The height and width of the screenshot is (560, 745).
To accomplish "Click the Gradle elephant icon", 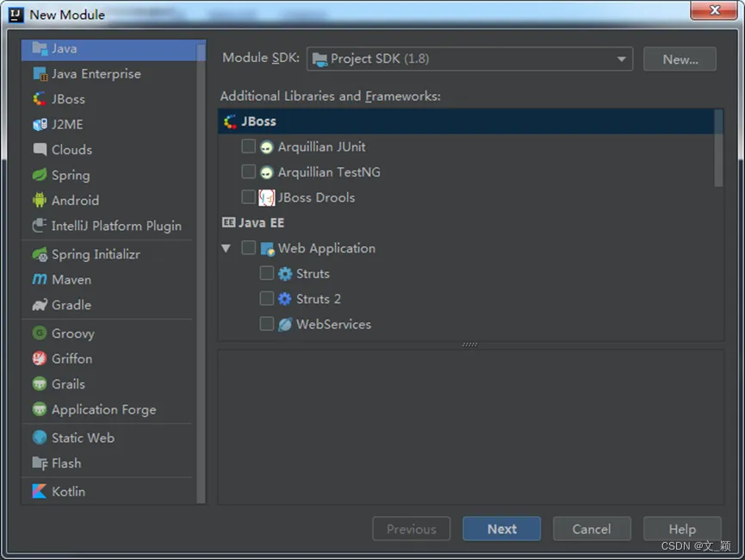I will 40,305.
